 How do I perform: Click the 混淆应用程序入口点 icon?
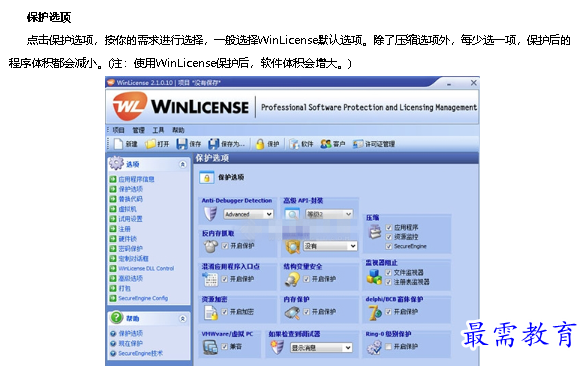click(210, 279)
